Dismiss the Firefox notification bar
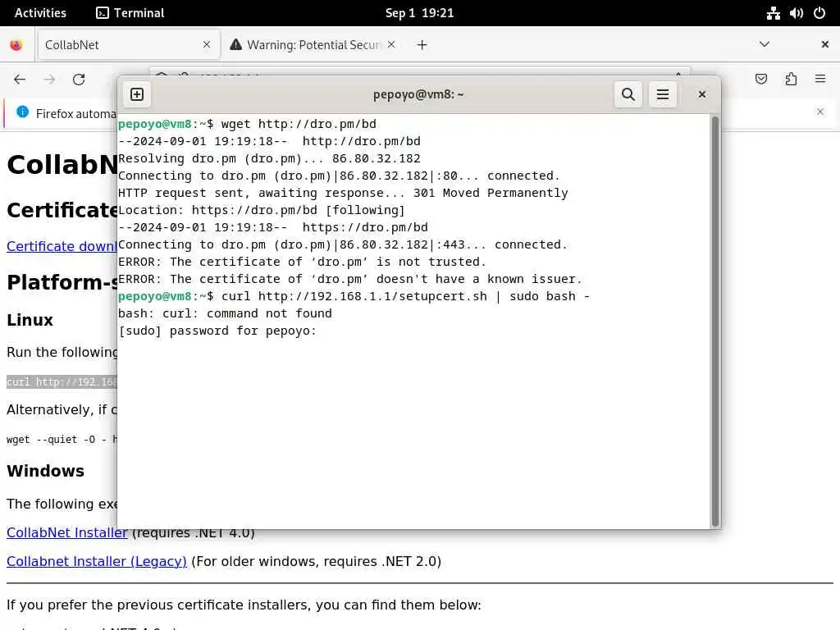Image resolution: width=840 pixels, height=630 pixels. pos(820,112)
